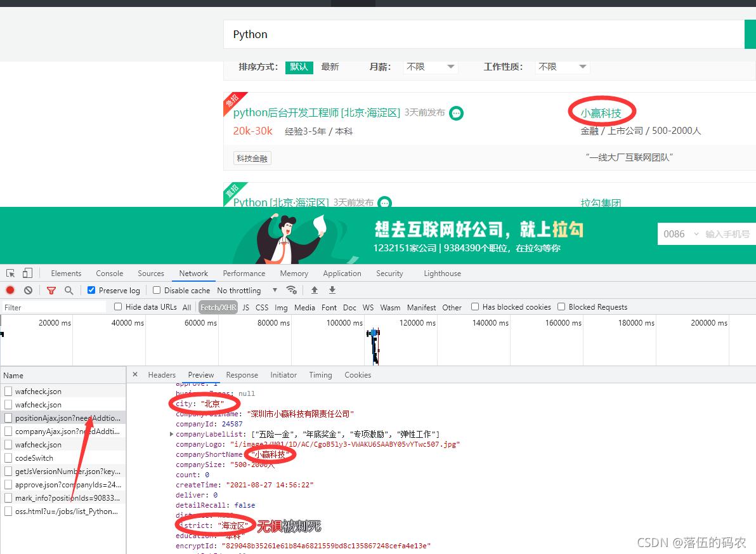The width and height of the screenshot is (756, 554).
Task: Switch to the Response tab
Action: [x=242, y=374]
